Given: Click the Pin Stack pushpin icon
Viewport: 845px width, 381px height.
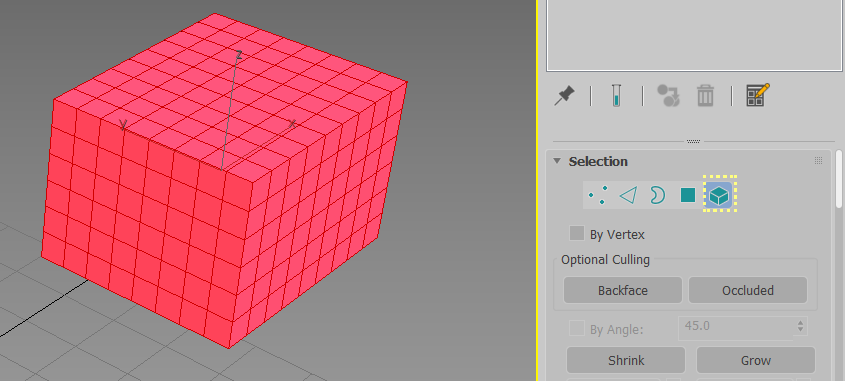Looking at the screenshot, I should pos(564,96).
